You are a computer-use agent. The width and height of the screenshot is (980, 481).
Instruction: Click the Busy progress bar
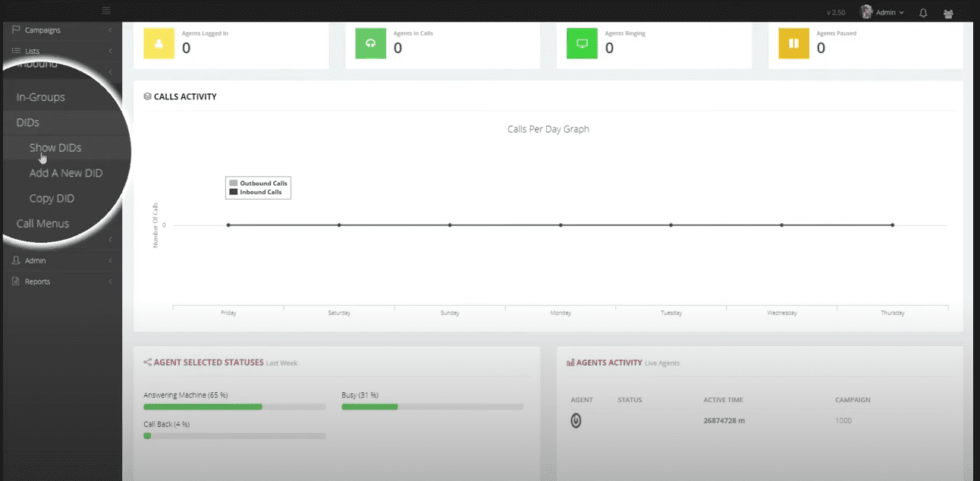point(432,407)
